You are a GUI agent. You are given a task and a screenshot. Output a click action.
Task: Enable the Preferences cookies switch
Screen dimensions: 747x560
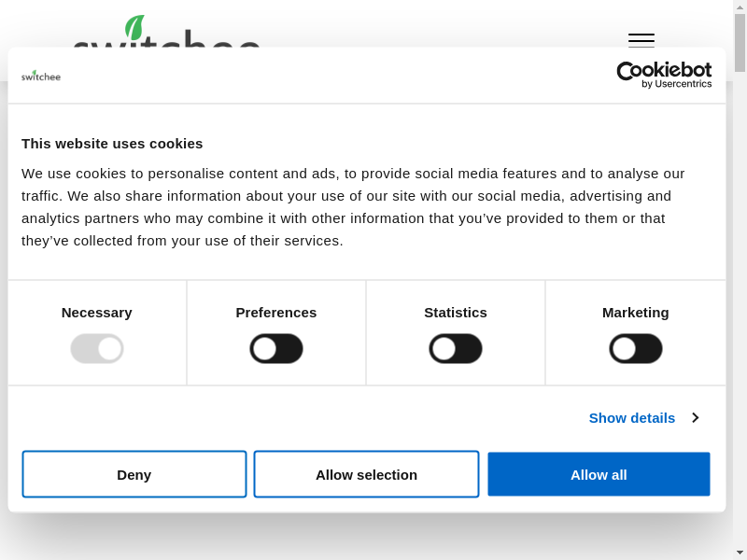pyautogui.click(x=276, y=349)
